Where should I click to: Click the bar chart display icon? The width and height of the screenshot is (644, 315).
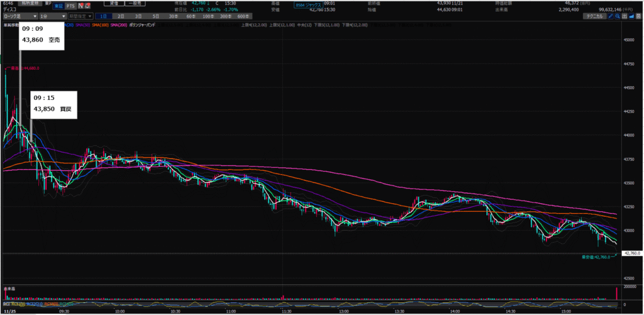pos(626,15)
